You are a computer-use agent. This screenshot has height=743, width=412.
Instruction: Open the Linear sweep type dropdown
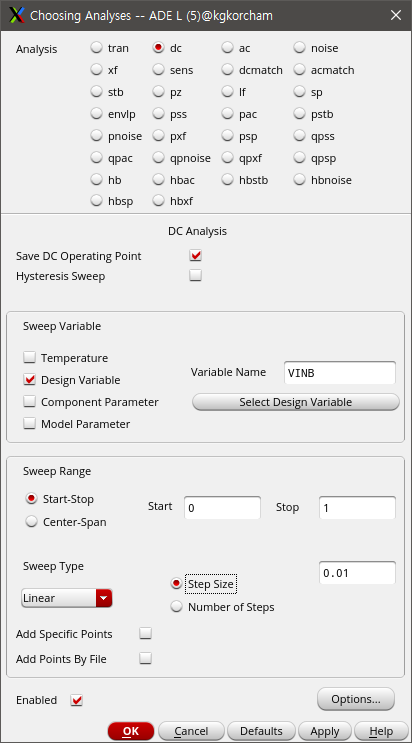pos(67,598)
